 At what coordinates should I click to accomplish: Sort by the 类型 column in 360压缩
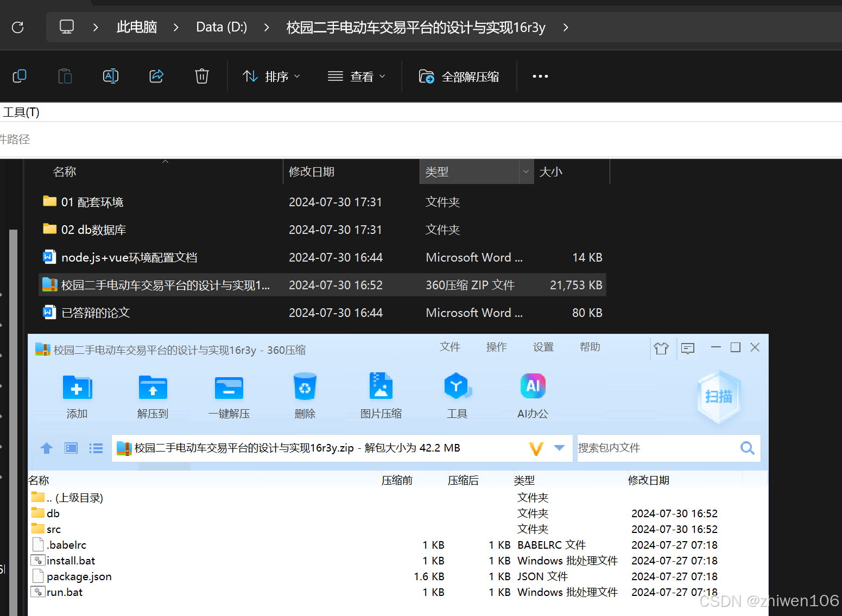pyautogui.click(x=524, y=480)
